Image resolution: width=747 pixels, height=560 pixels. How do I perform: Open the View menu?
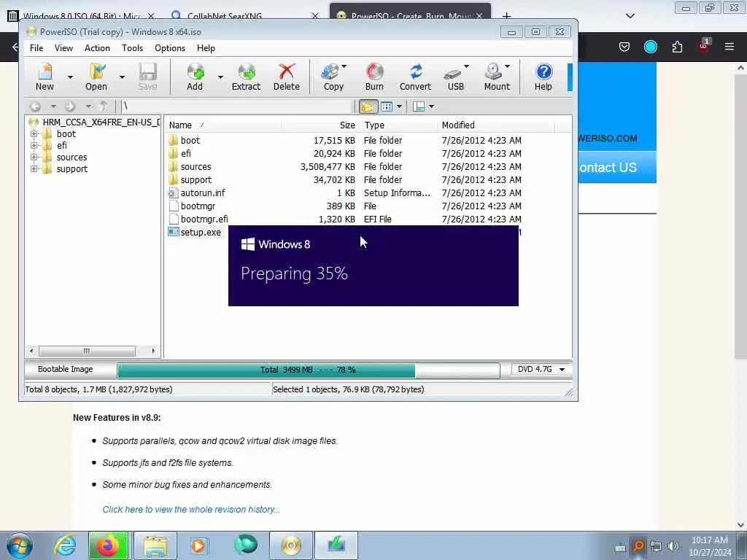click(x=64, y=48)
